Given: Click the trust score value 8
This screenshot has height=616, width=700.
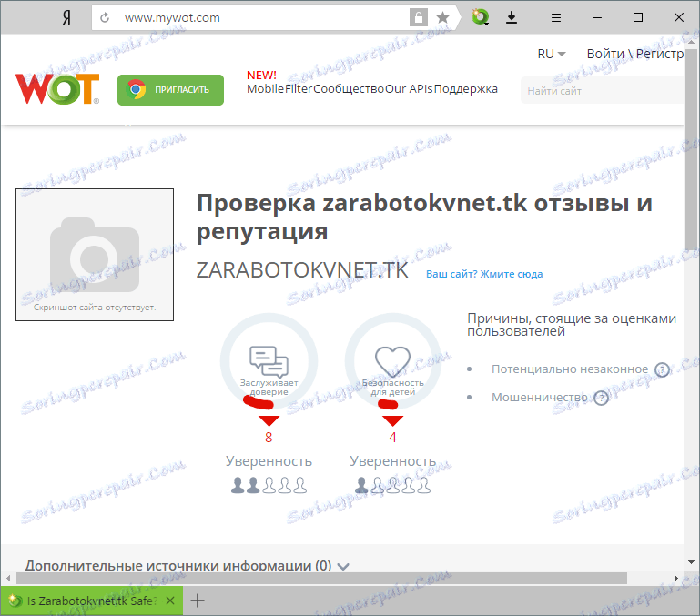Looking at the screenshot, I should 269,437.
